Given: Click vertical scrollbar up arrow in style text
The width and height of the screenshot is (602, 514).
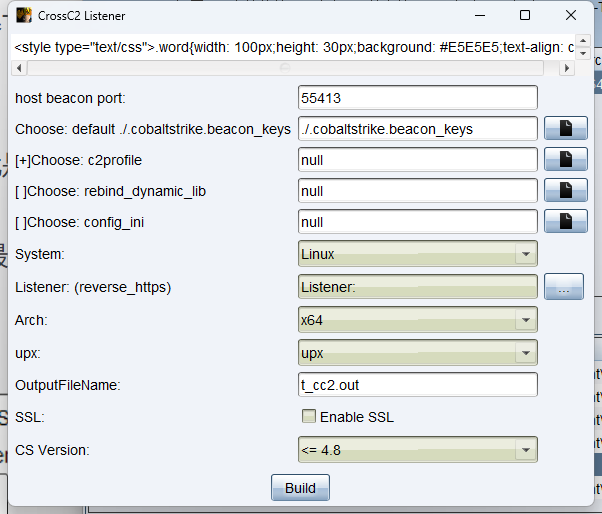Looking at the screenshot, I should 583,40.
